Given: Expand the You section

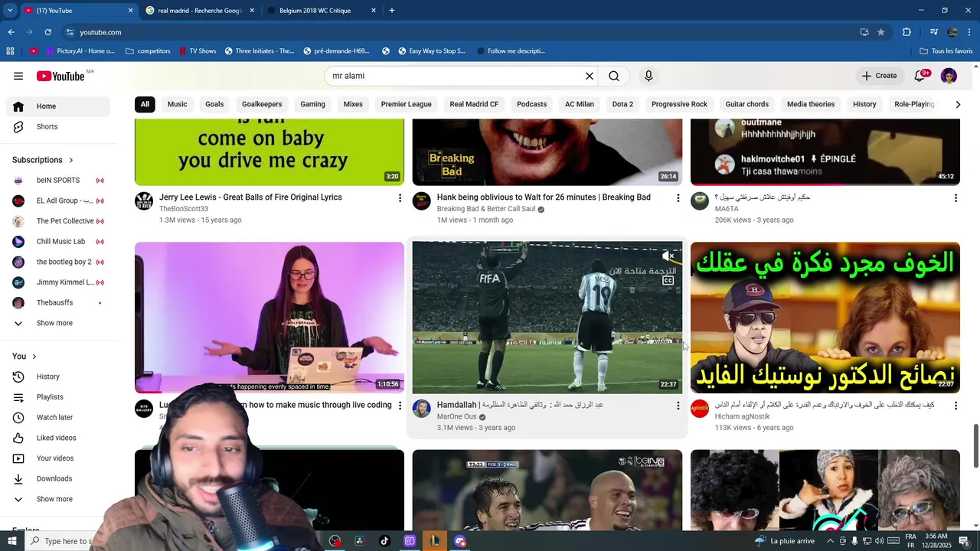Looking at the screenshot, I should pyautogui.click(x=24, y=357).
